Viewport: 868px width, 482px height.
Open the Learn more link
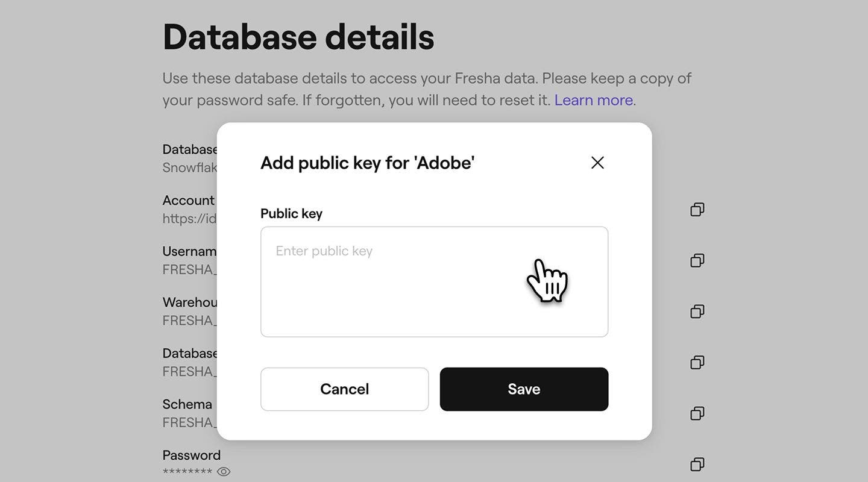point(593,100)
